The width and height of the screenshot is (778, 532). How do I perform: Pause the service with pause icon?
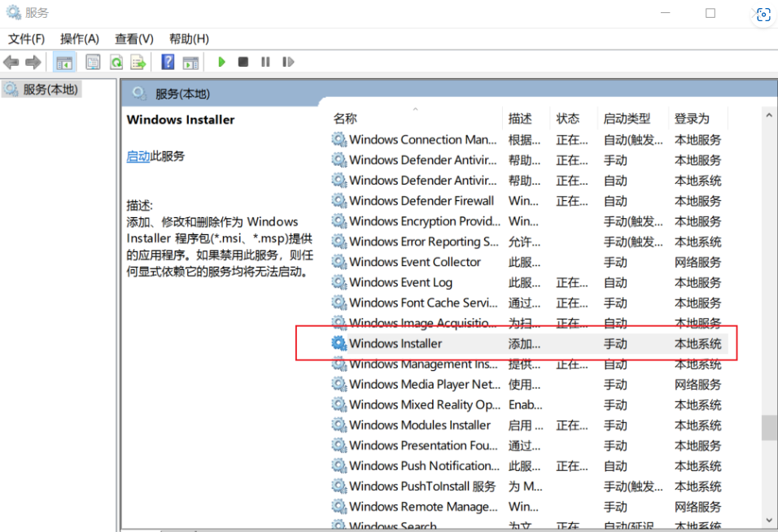pos(265,62)
